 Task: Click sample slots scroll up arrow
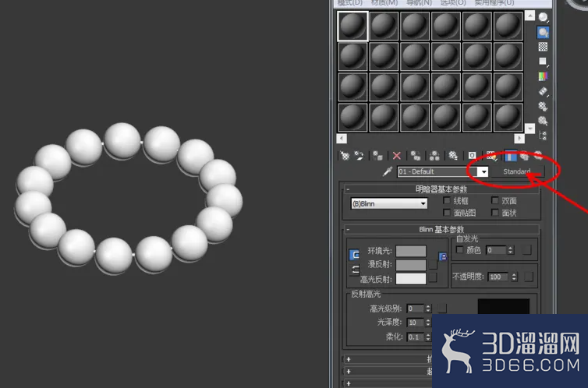(530, 16)
